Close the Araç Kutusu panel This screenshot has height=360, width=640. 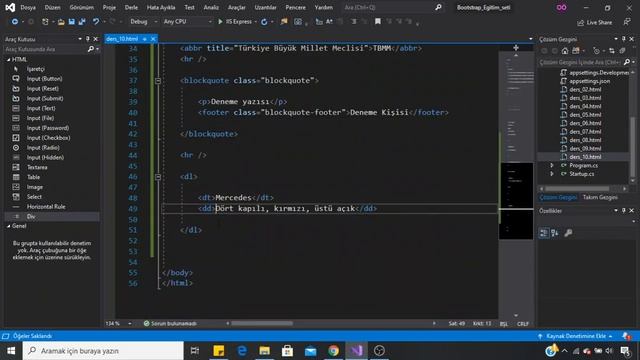(96, 39)
